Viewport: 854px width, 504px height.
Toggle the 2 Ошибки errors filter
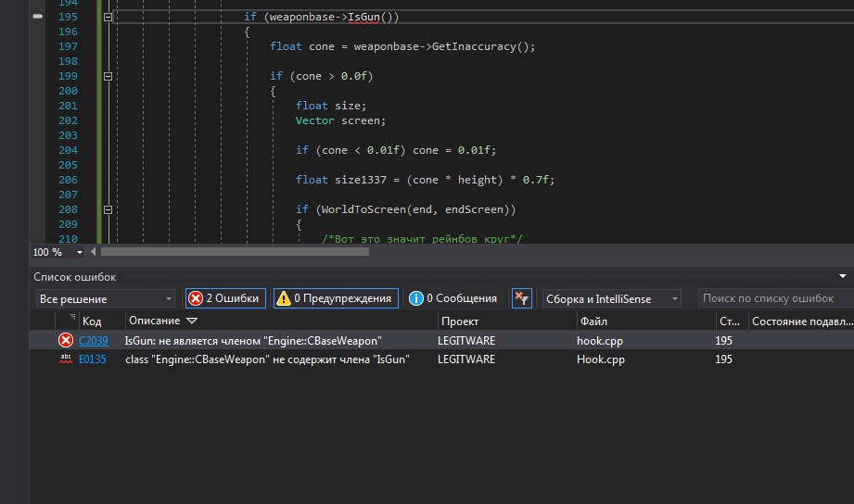(225, 298)
